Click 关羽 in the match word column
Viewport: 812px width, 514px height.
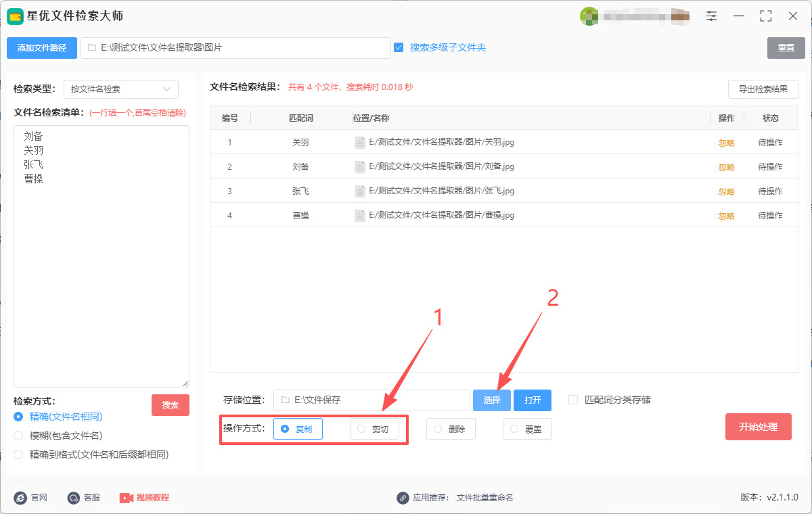(300, 143)
